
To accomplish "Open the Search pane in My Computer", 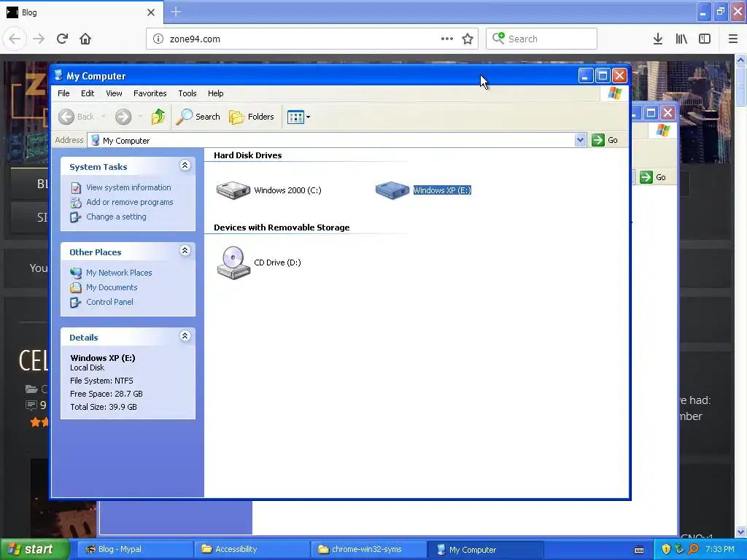I will (x=198, y=117).
